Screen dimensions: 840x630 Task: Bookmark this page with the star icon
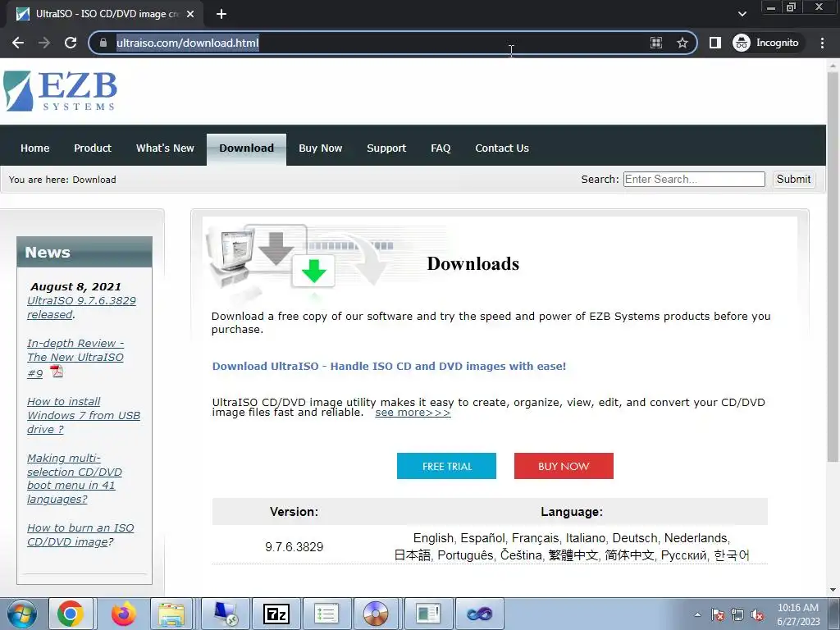tap(682, 43)
